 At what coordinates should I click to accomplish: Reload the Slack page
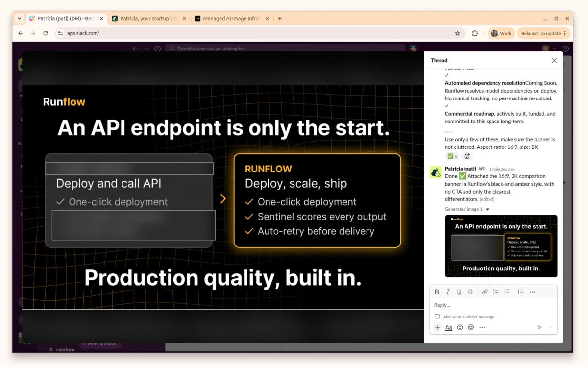point(46,33)
